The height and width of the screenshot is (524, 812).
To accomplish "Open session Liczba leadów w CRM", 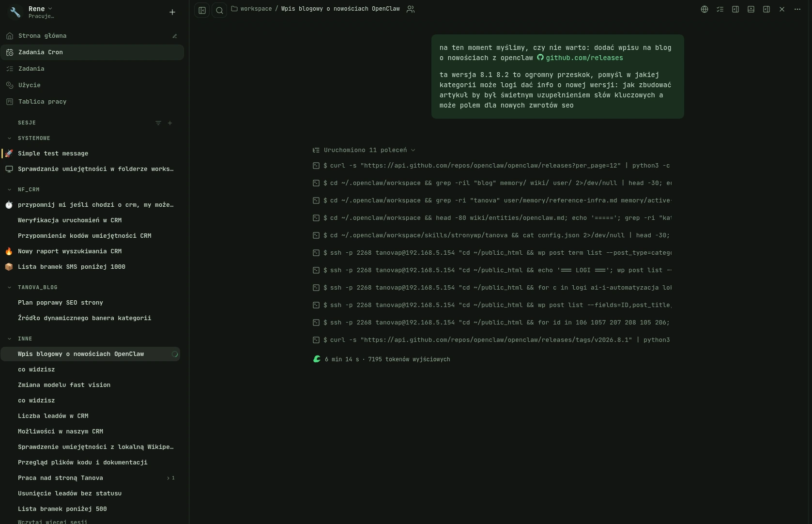I will (x=90, y=416).
